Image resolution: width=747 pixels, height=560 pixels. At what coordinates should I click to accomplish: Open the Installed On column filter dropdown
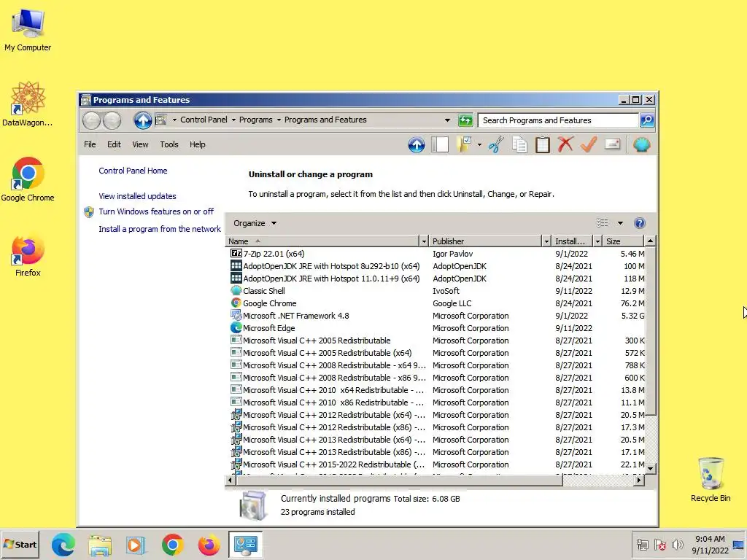597,241
